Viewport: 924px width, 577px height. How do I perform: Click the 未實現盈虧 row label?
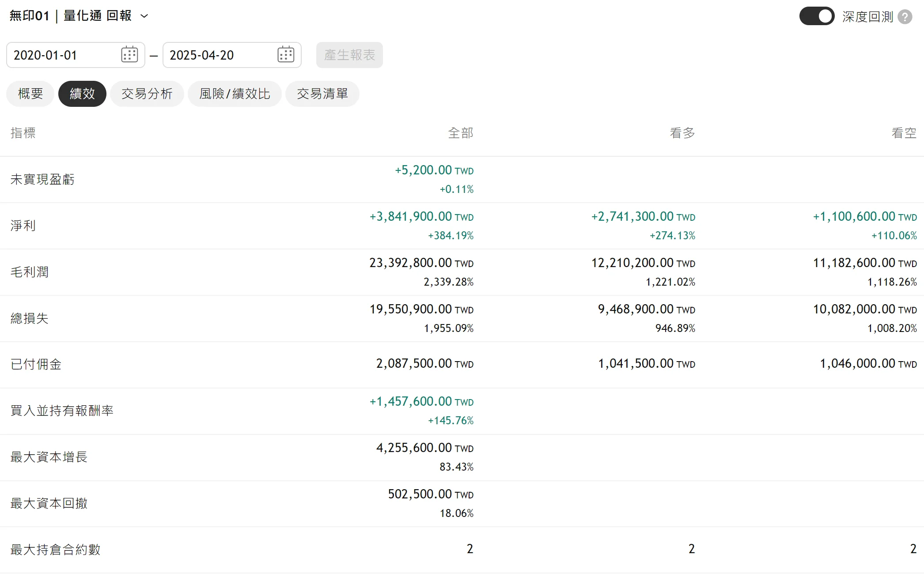click(42, 179)
